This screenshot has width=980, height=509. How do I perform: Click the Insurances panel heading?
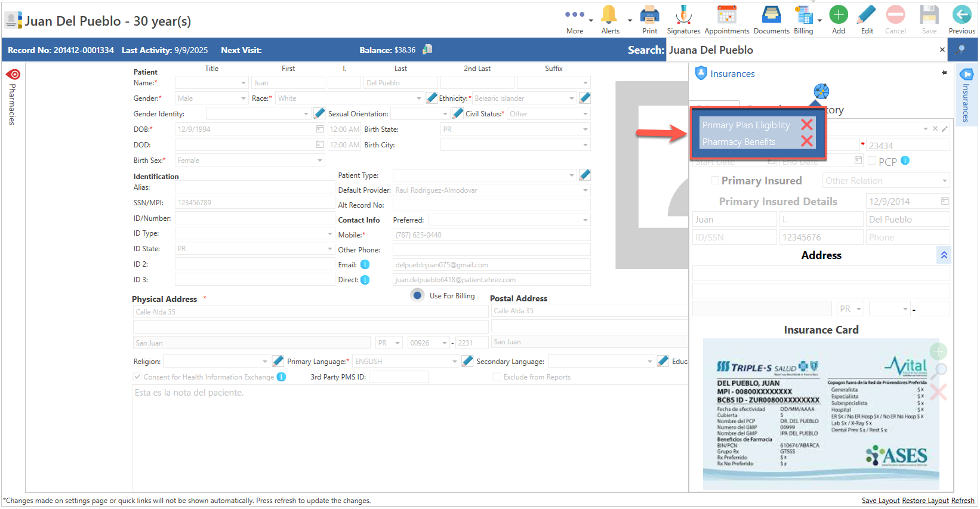[x=732, y=73]
